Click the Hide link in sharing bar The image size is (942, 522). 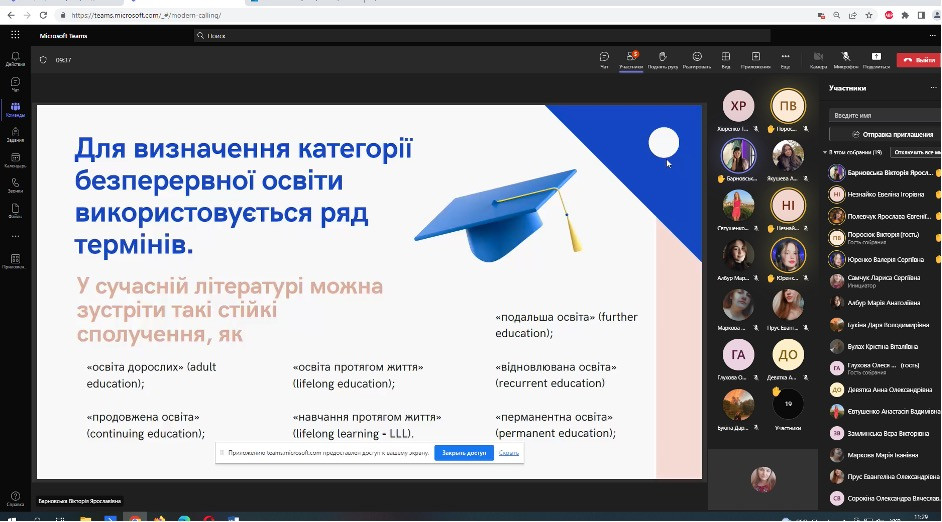[508, 453]
